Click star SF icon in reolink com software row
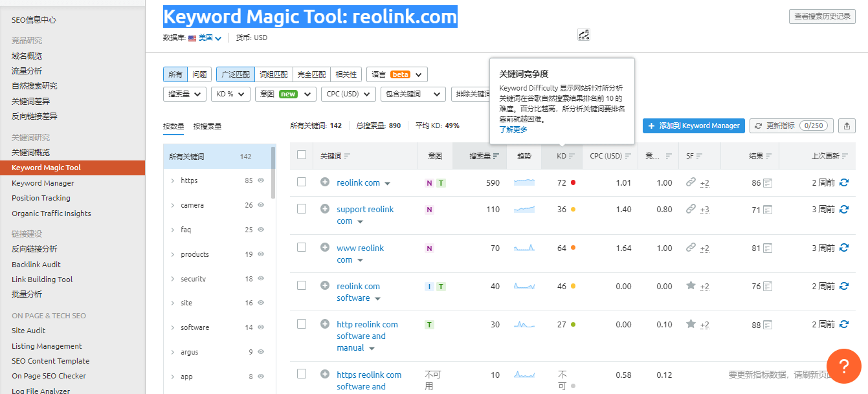The image size is (868, 394). coord(691,285)
